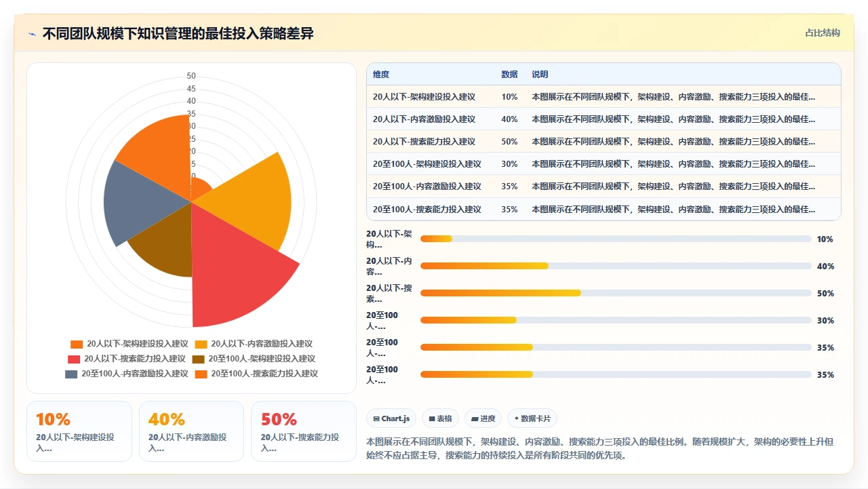Click the 40% progress bar
This screenshot has height=489, width=868.
pyautogui.click(x=616, y=266)
